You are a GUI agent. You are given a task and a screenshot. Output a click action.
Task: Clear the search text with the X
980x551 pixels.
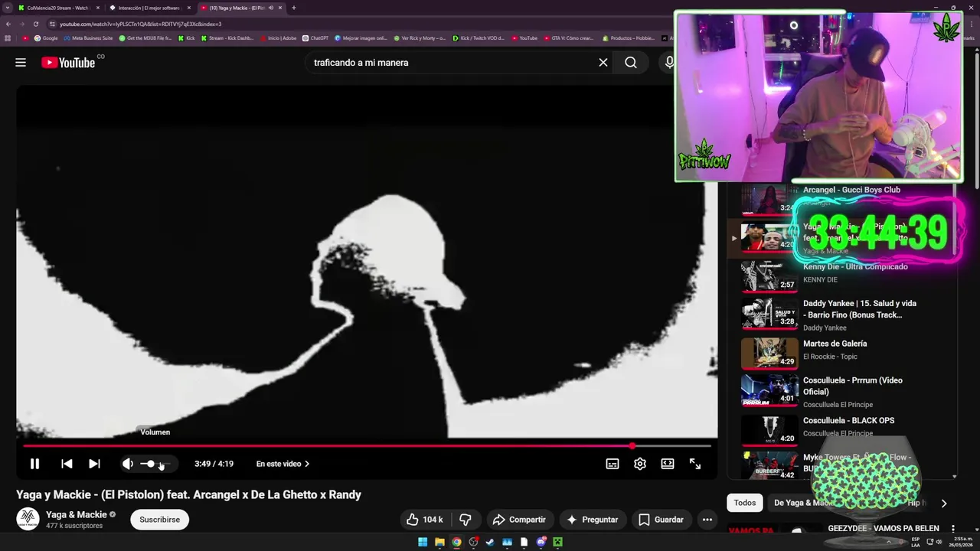[603, 63]
